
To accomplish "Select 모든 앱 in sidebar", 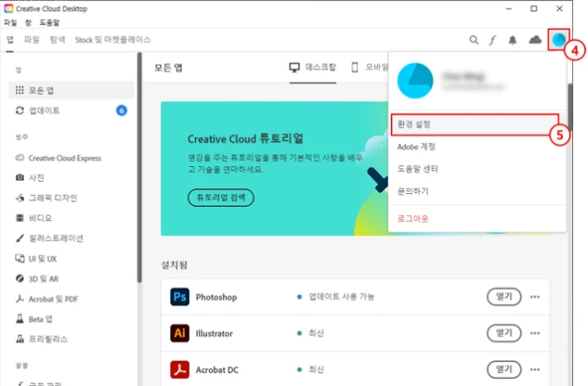I will [x=71, y=90].
